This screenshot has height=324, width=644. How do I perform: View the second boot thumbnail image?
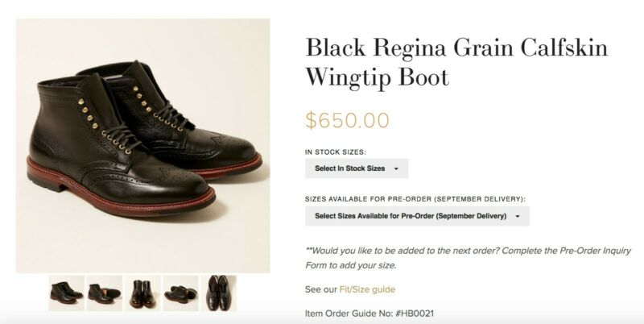click(x=105, y=292)
